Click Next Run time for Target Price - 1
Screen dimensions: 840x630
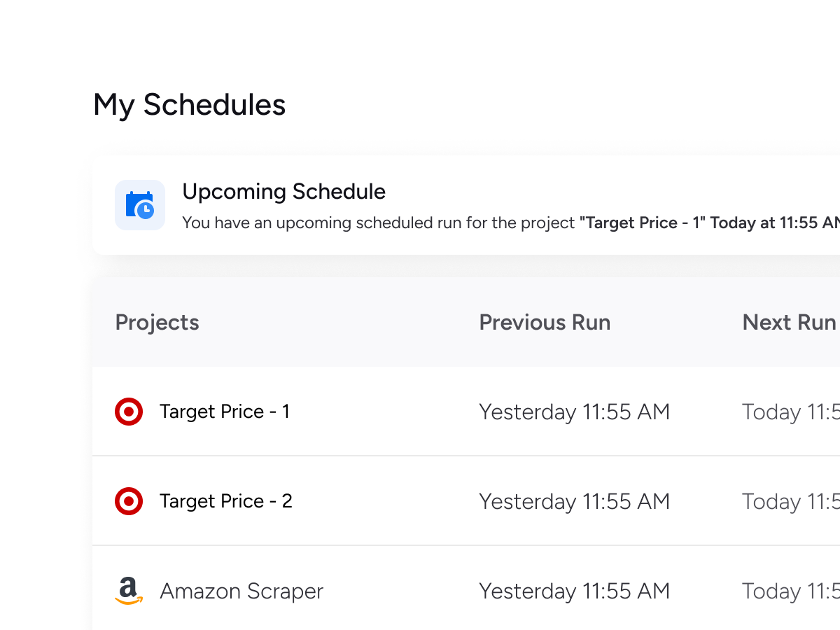coord(791,412)
